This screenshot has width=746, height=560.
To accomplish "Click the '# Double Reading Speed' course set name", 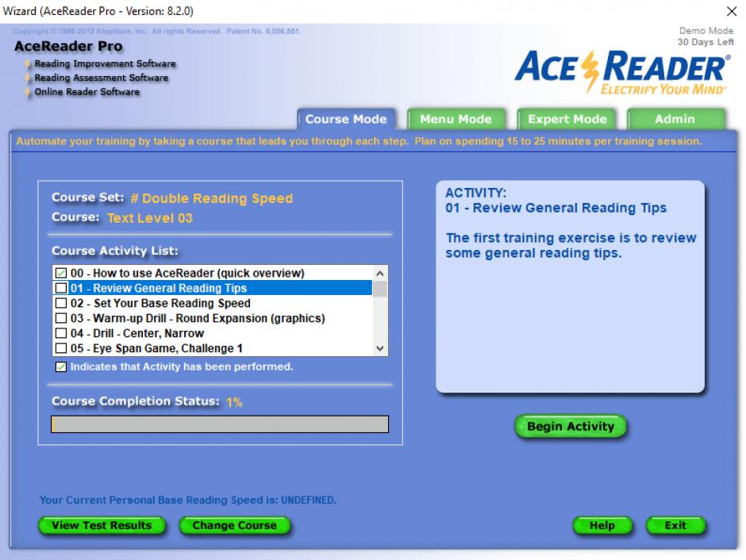I will point(212,198).
